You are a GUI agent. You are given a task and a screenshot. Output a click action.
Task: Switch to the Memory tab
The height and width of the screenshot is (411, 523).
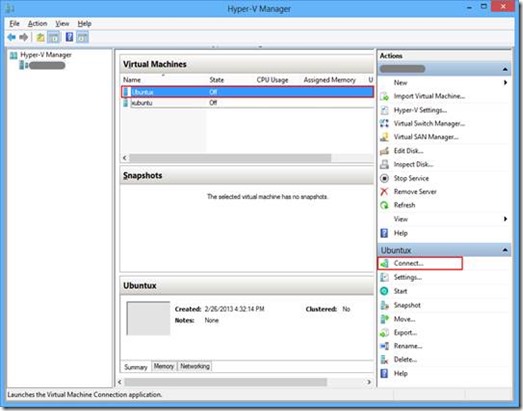(x=164, y=366)
